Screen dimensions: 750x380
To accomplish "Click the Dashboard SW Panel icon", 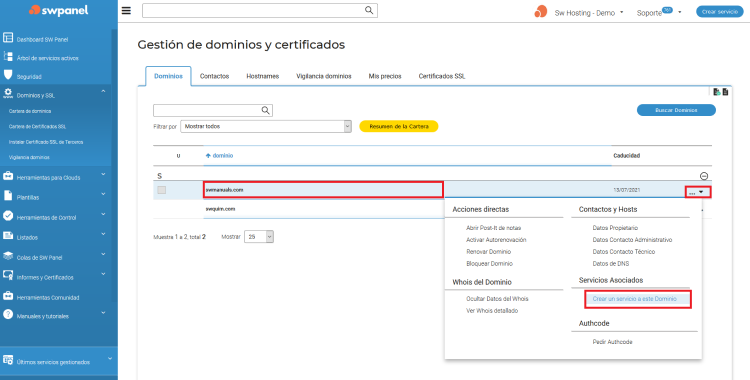I will pos(8,38).
